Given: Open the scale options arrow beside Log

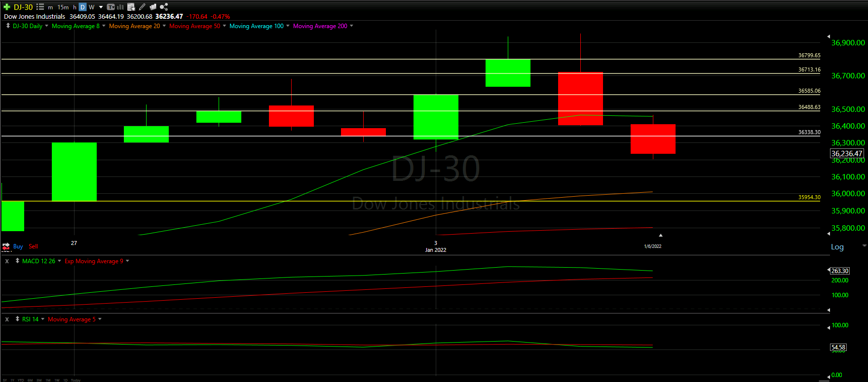Looking at the screenshot, I should (864, 245).
